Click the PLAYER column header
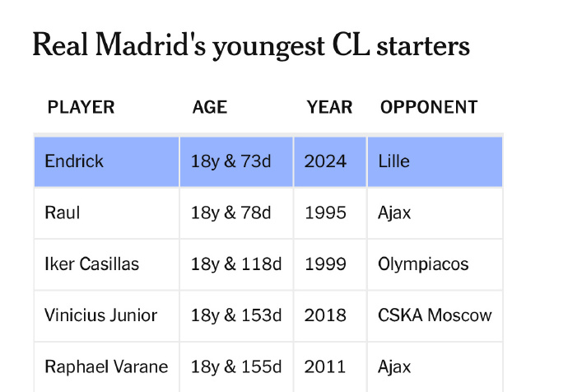 point(81,107)
